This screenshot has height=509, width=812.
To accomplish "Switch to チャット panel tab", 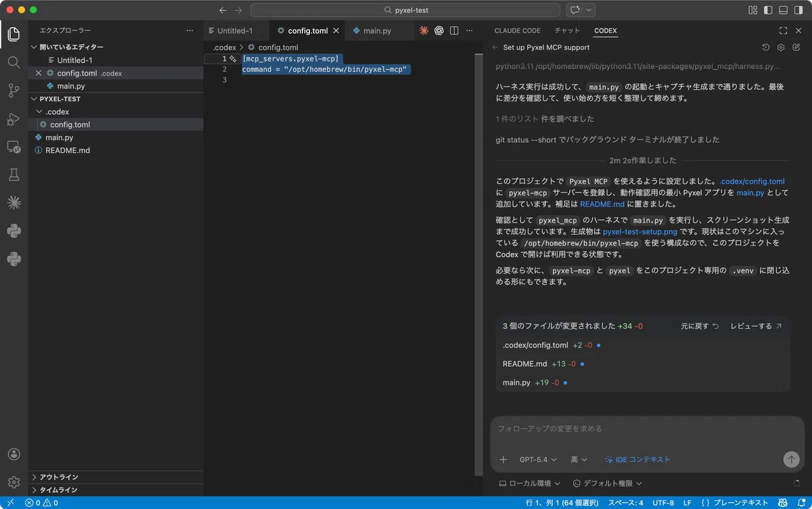I will [x=567, y=30].
